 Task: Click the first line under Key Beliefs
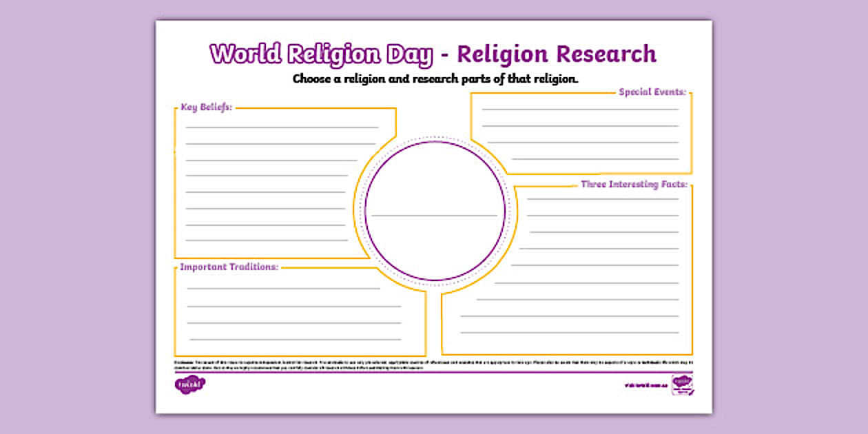coord(282,127)
